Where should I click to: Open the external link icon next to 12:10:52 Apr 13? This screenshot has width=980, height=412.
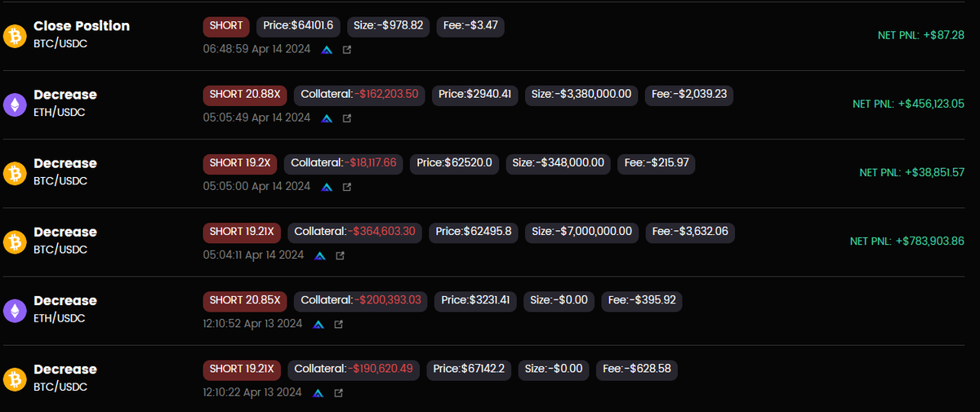[339, 324]
